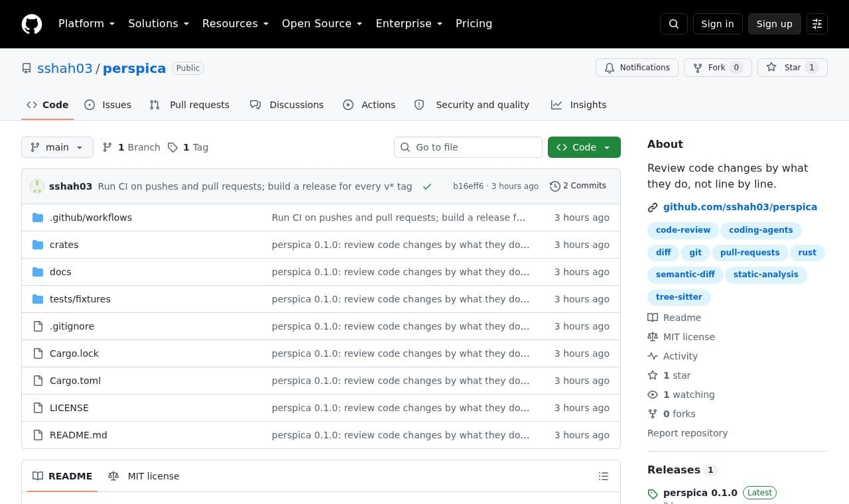Expand the Platform menu
The image size is (849, 504).
pos(86,24)
